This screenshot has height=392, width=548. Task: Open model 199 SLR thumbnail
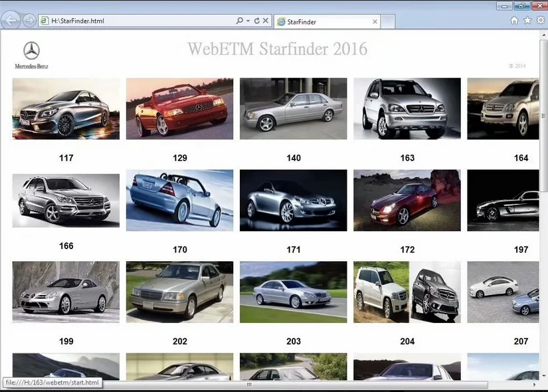66,292
